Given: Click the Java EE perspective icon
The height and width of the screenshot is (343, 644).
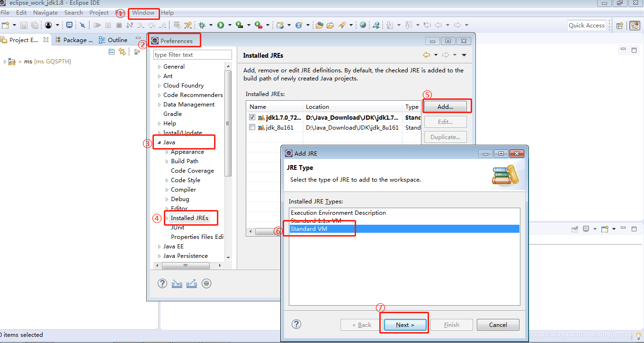Looking at the screenshot, I should point(635,26).
